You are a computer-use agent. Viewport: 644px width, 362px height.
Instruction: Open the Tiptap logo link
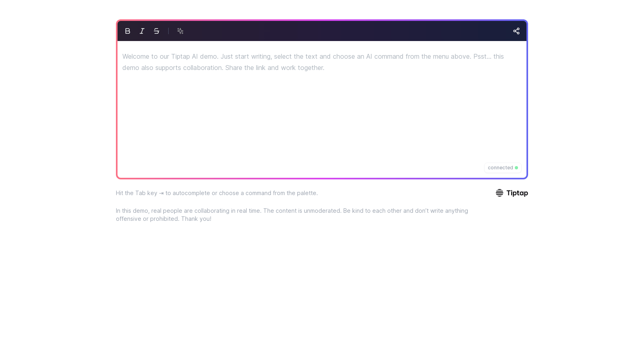click(x=512, y=193)
